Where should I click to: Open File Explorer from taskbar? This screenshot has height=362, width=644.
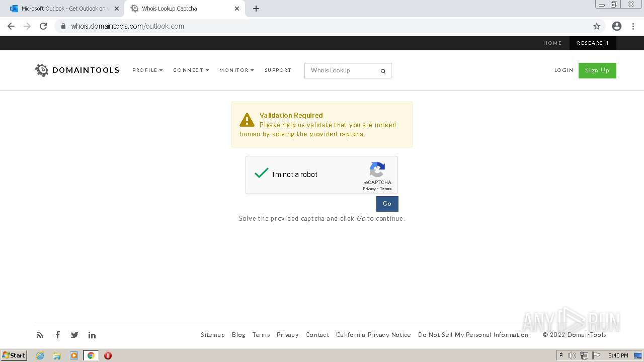click(x=57, y=355)
